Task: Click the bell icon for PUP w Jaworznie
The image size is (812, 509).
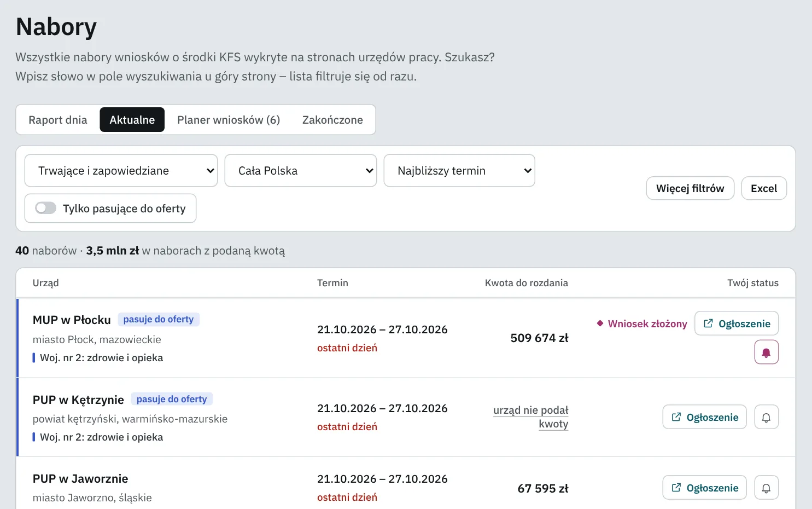Action: (x=766, y=488)
